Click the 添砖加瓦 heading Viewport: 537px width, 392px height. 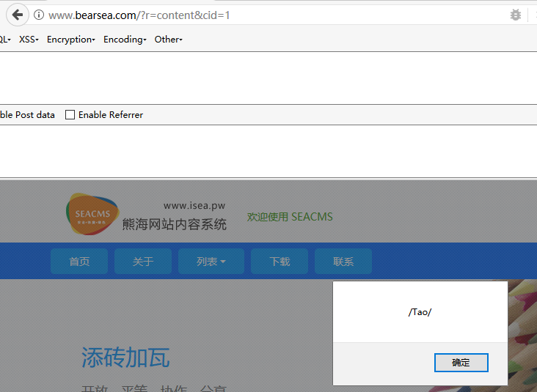click(125, 357)
